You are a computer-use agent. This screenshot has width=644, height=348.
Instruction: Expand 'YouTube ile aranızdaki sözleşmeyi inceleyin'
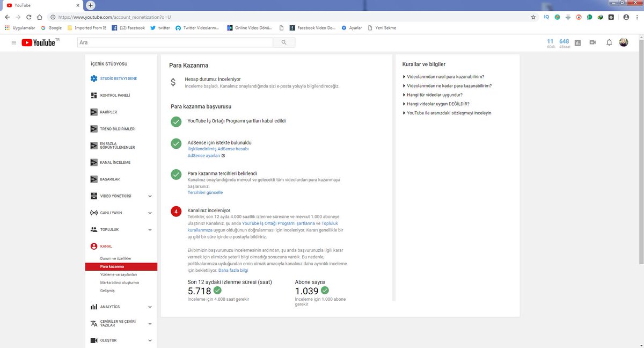coord(447,113)
